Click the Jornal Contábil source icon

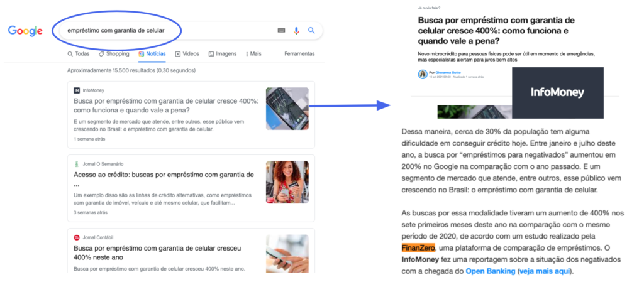(x=76, y=237)
